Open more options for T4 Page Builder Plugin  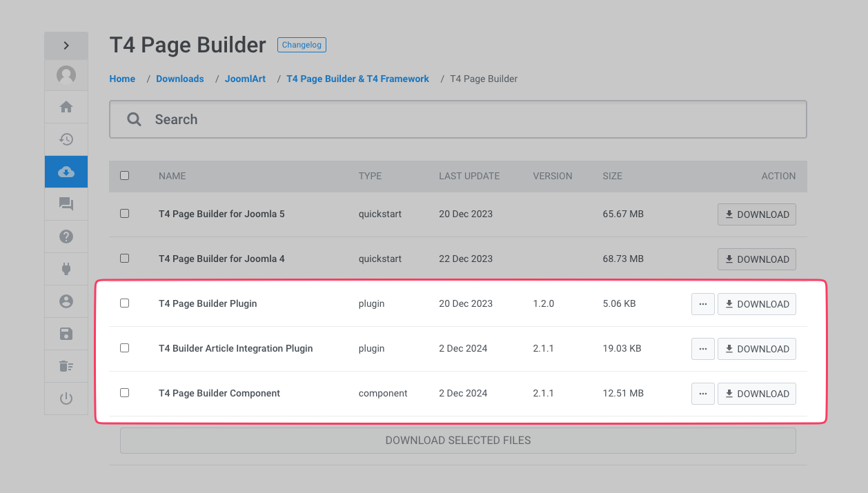click(x=702, y=304)
